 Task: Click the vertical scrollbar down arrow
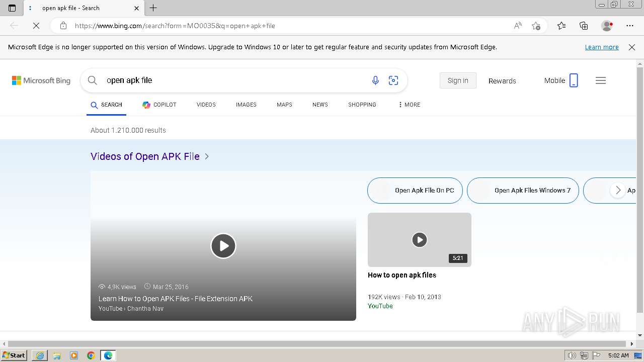640,335
